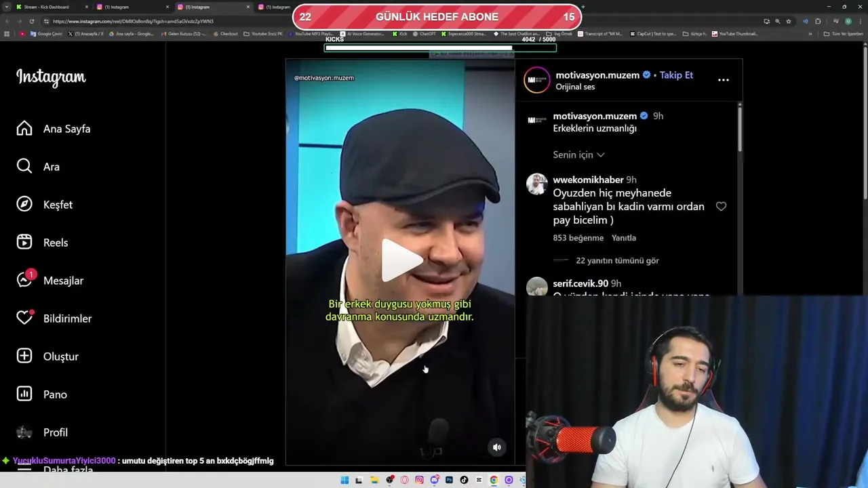Open the browser zoom magnifier icon
Image resolution: width=868 pixels, height=488 pixels.
[x=778, y=22]
